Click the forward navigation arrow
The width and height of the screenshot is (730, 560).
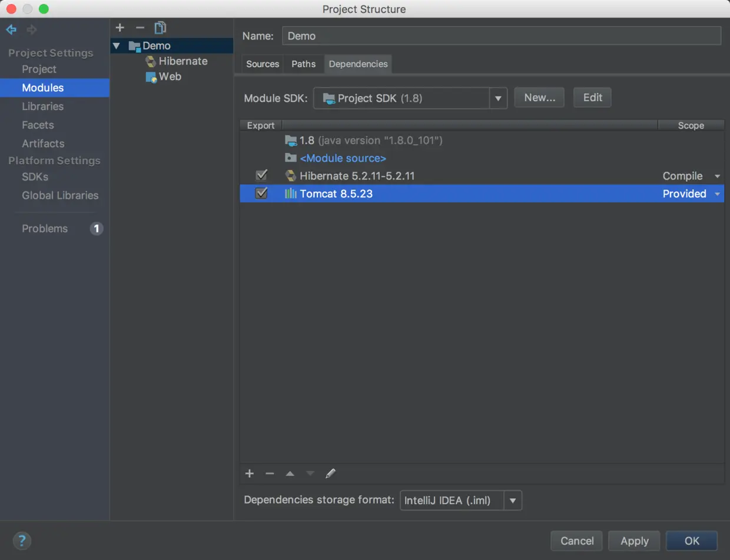tap(32, 29)
